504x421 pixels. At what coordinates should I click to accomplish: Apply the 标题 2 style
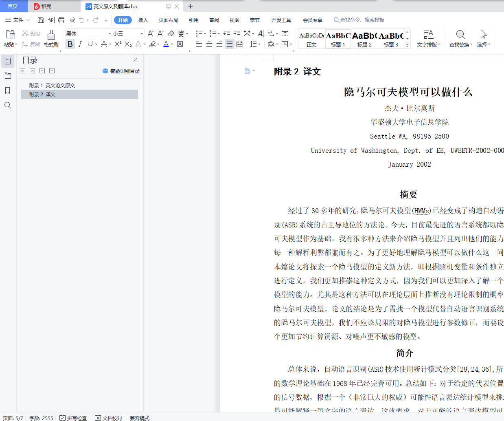coord(364,39)
